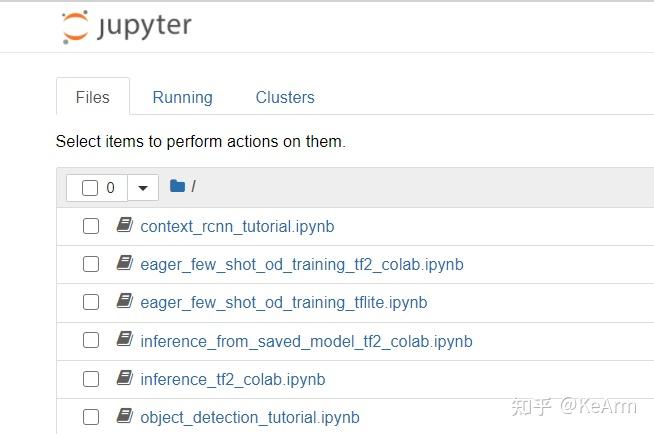654x434 pixels.
Task: Click notebook icon beside inference_tf2_colab.ipynb
Action: coord(124,378)
